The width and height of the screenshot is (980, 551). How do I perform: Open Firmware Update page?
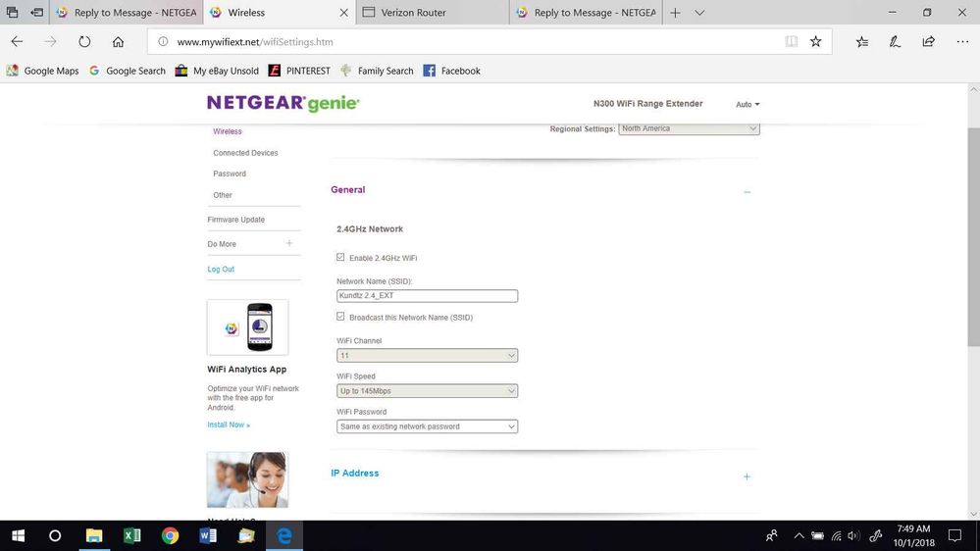(x=236, y=220)
